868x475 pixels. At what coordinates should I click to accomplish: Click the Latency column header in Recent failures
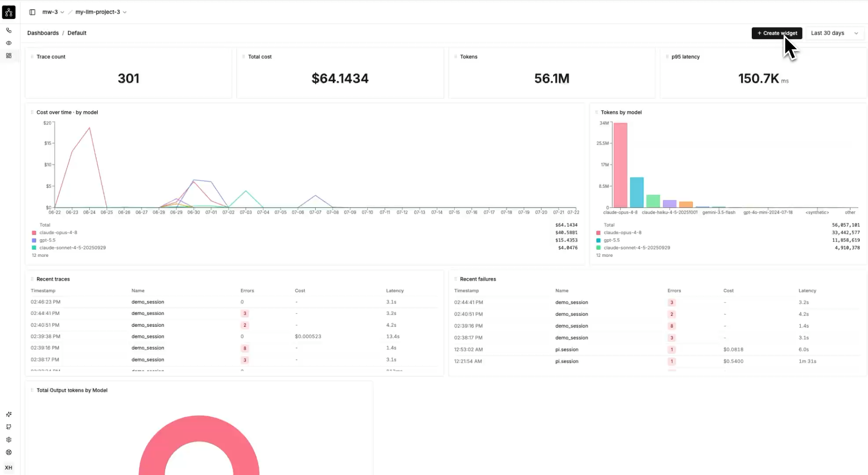pyautogui.click(x=807, y=291)
